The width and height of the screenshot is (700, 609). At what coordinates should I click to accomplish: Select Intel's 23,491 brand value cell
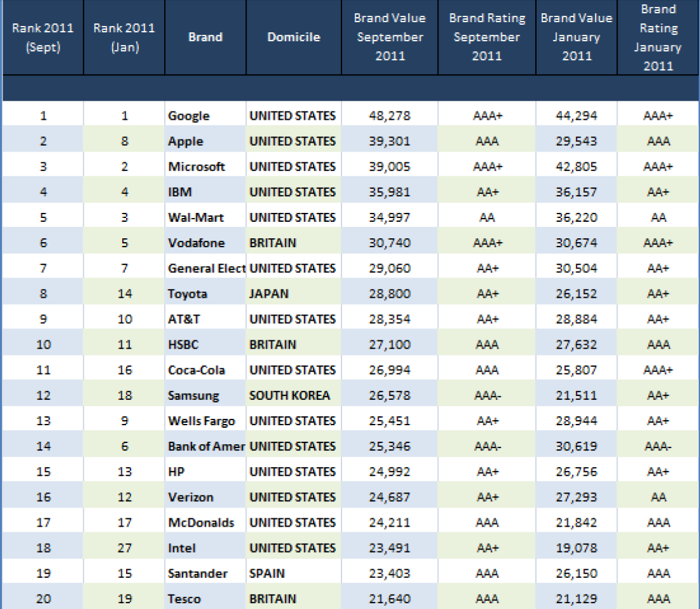[x=389, y=548]
